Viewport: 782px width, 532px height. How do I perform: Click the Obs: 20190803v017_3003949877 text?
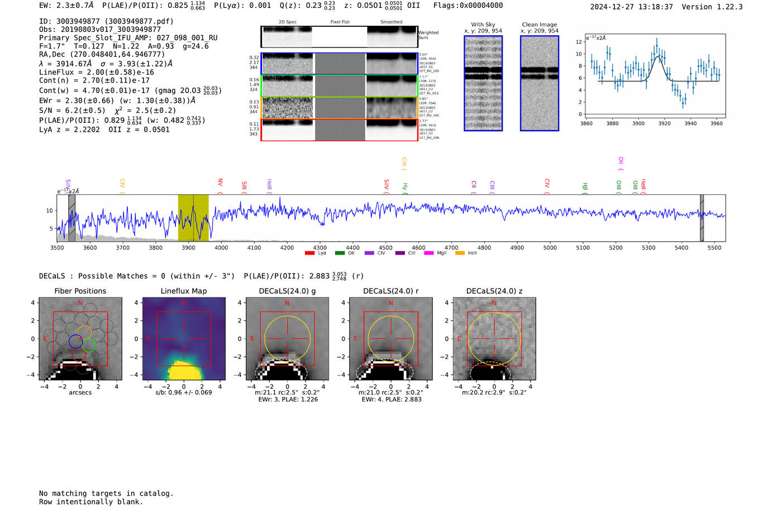click(x=100, y=30)
